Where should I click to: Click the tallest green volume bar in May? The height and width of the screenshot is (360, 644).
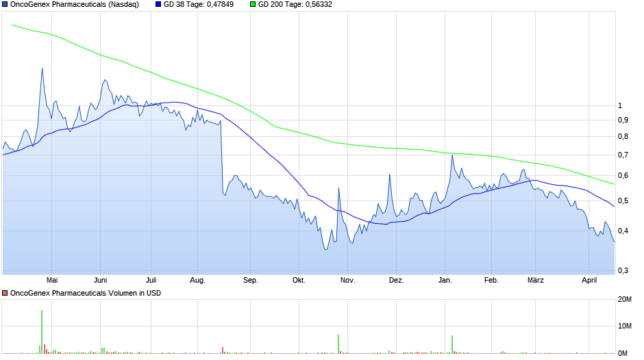42,332
